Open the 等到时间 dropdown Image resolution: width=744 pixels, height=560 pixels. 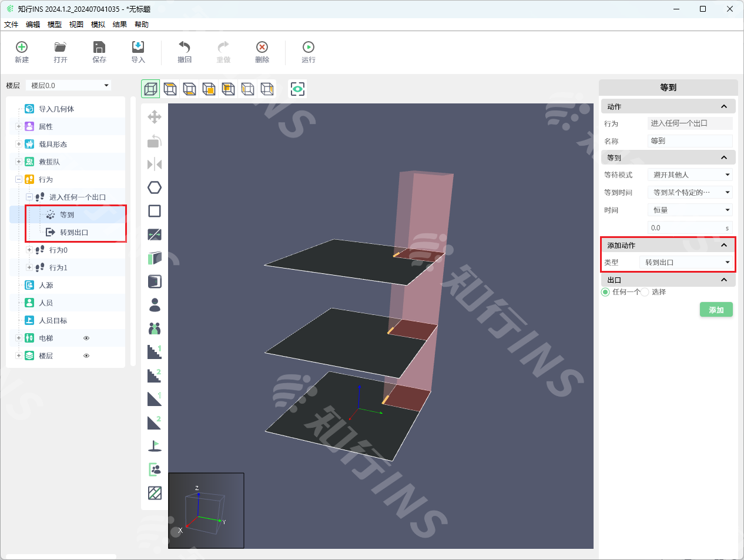690,192
